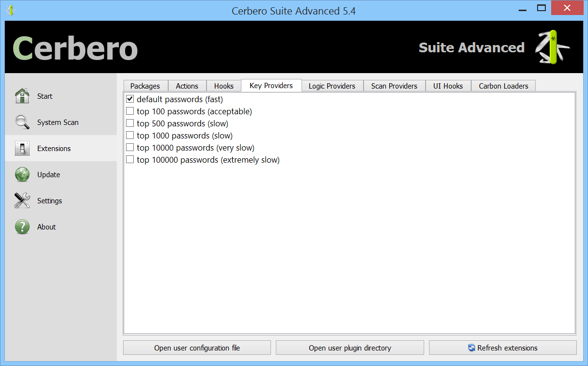Switch to the Carbon Loaders tab
The width and height of the screenshot is (588, 366).
(503, 86)
